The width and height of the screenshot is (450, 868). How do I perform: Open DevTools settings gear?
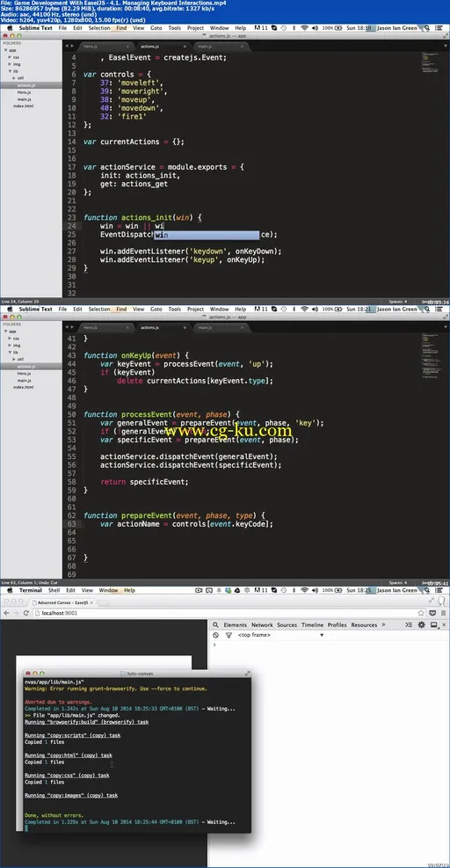421,625
